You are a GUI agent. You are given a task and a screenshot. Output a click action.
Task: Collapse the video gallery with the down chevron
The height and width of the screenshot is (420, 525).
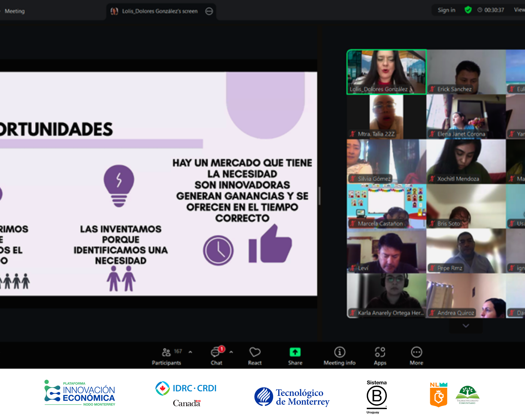click(x=466, y=326)
